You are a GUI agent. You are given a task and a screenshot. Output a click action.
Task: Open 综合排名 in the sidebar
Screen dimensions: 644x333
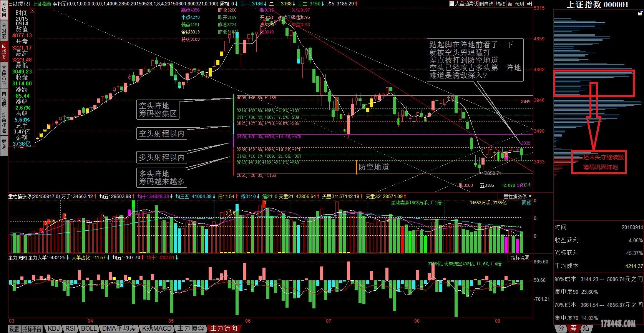coord(4,122)
